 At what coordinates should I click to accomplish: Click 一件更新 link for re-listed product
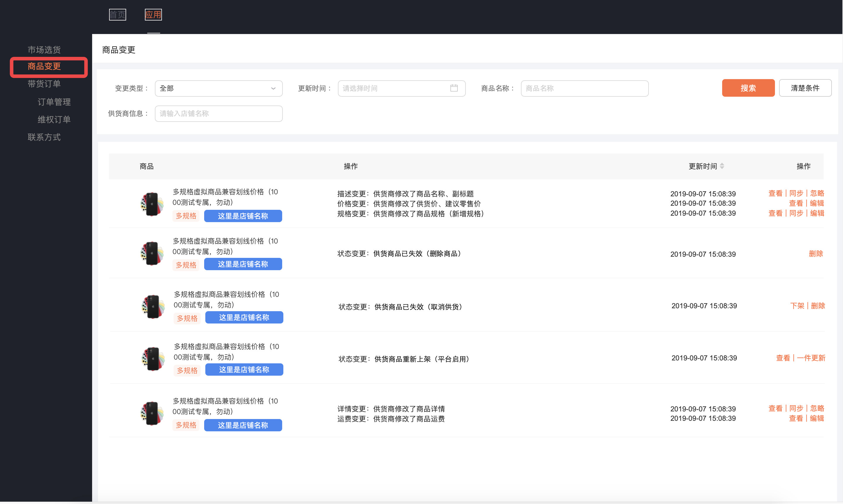click(x=811, y=358)
